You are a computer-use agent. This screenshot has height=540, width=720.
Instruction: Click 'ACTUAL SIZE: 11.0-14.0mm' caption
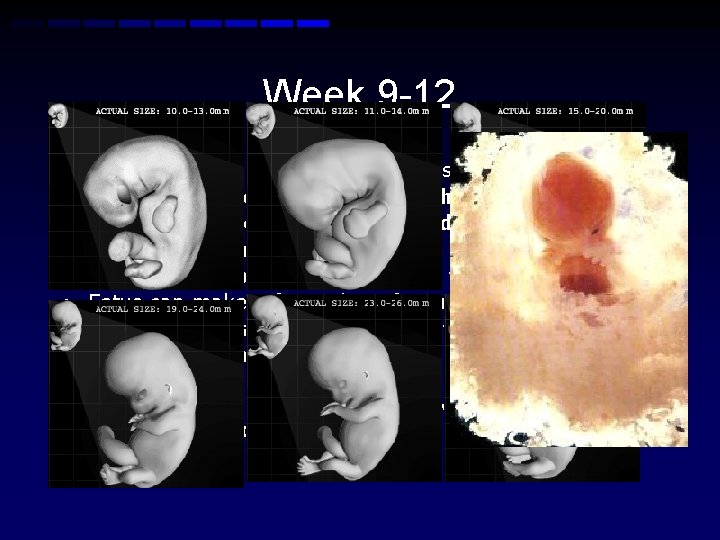pyautogui.click(x=361, y=111)
